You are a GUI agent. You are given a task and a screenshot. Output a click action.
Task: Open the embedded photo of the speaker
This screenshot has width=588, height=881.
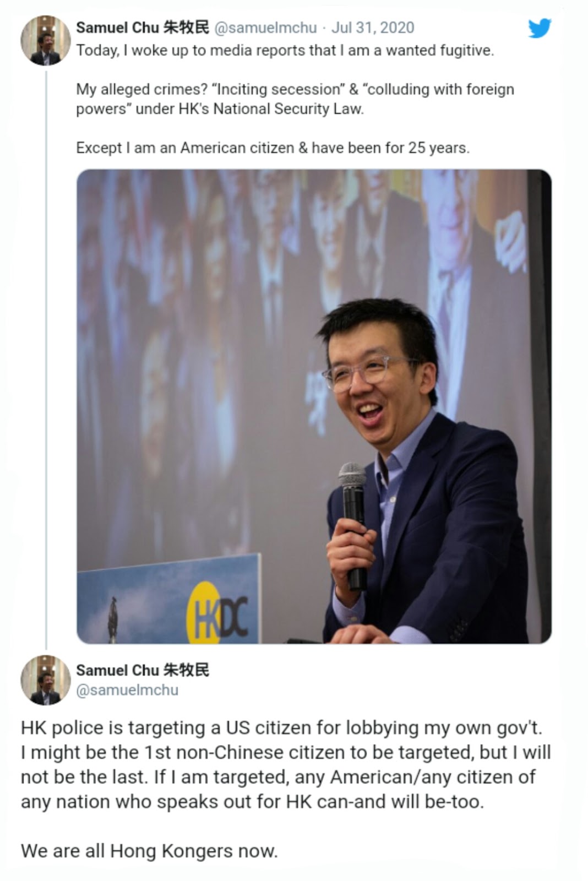click(314, 406)
